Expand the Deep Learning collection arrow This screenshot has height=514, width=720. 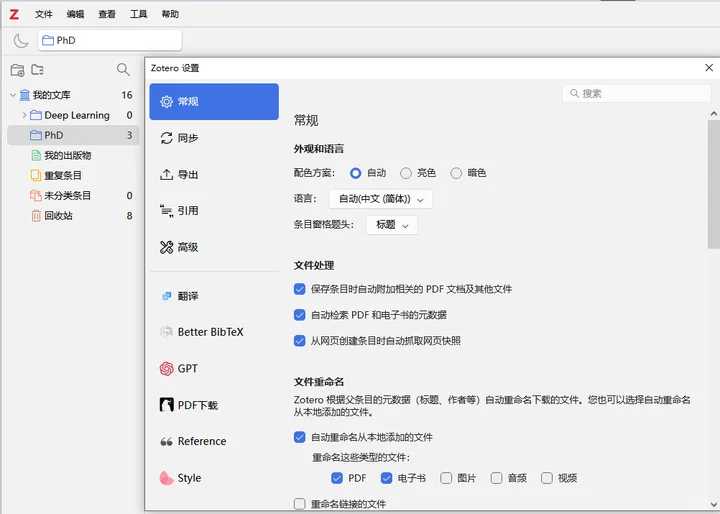(24, 115)
